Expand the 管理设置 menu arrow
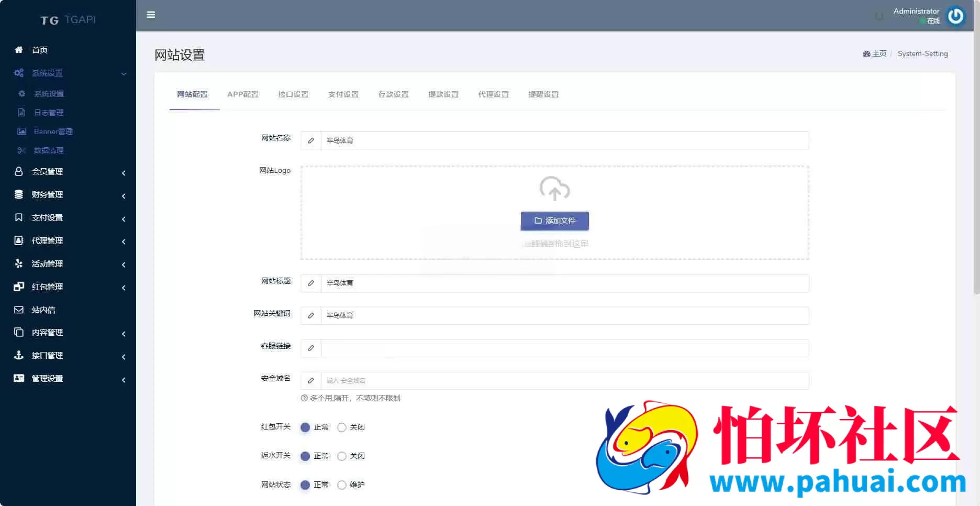This screenshot has width=980, height=506. (x=124, y=380)
